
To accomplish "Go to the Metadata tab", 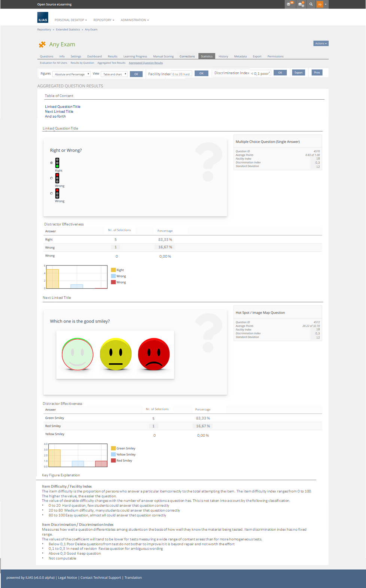I will pyautogui.click(x=240, y=56).
